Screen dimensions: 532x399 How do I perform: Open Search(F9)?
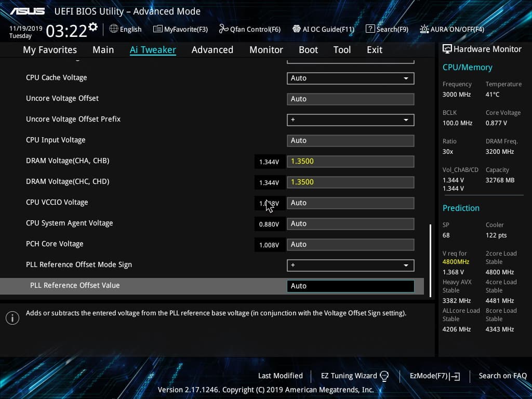click(x=387, y=29)
